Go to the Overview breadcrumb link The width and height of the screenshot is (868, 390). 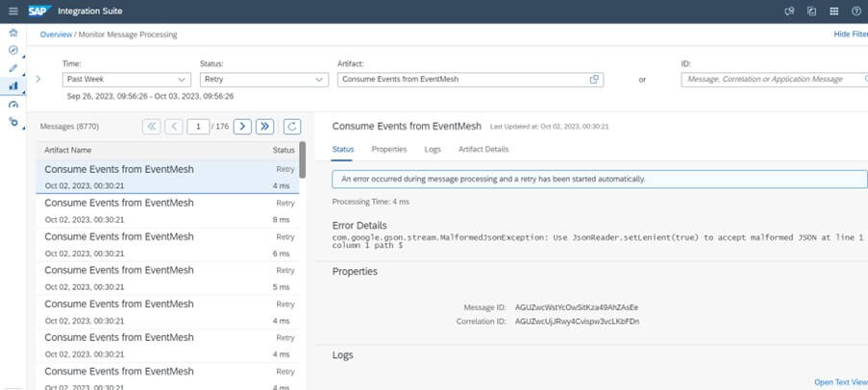point(56,35)
